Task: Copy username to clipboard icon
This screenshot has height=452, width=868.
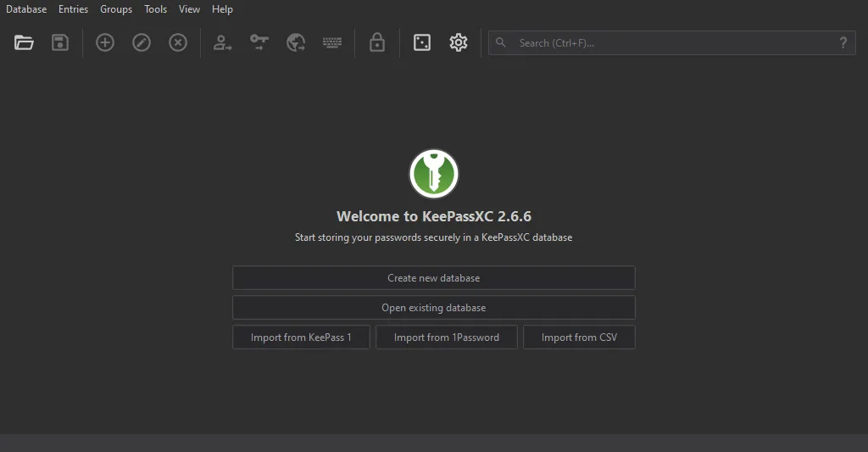Action: click(x=223, y=42)
